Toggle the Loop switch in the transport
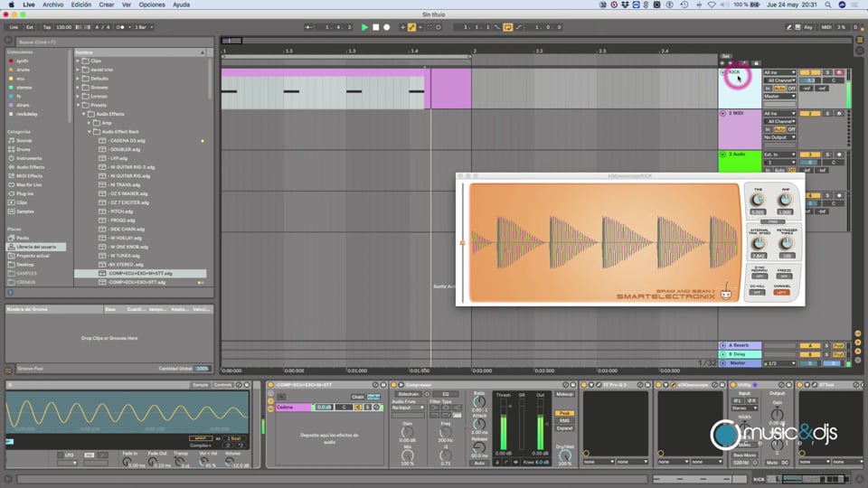 507,27
